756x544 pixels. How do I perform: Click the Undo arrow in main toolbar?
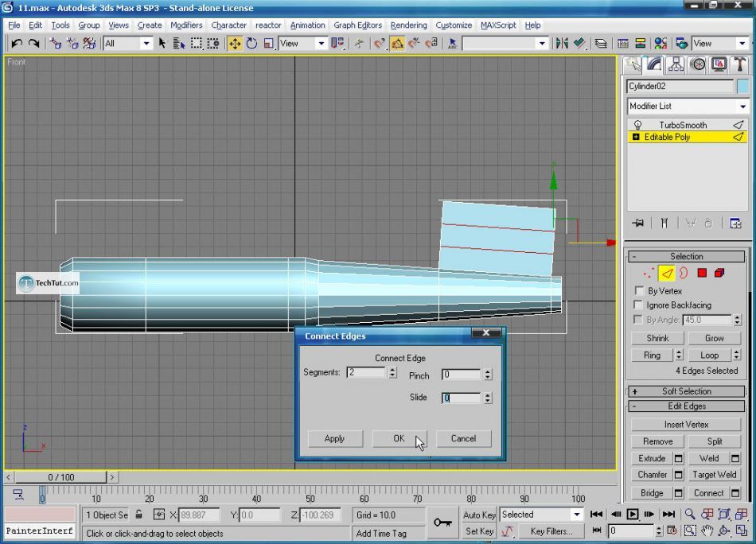click(x=17, y=44)
